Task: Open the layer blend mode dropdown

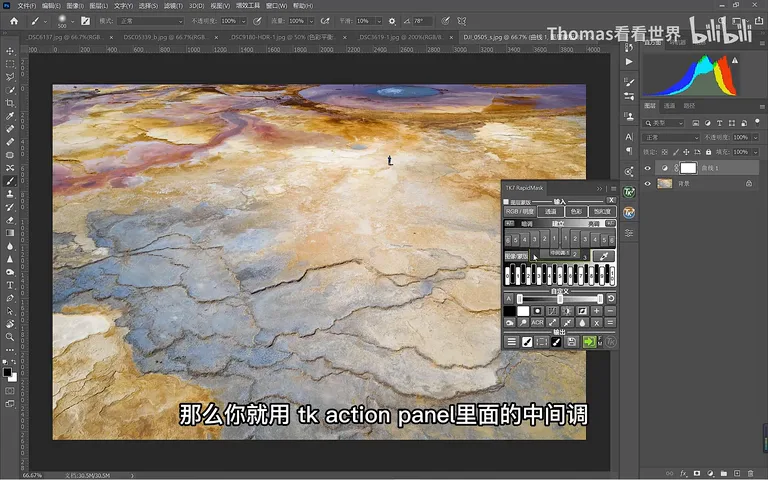Action: point(671,137)
